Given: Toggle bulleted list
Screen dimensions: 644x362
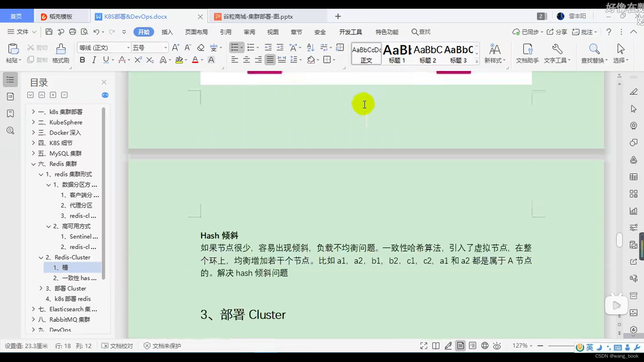Looking at the screenshot, I should [235, 48].
